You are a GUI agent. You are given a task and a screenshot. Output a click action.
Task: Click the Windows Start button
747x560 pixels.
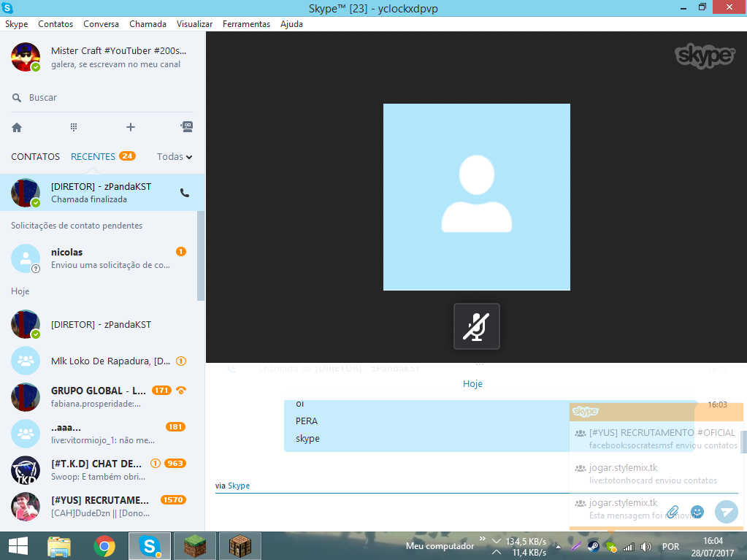(18, 546)
